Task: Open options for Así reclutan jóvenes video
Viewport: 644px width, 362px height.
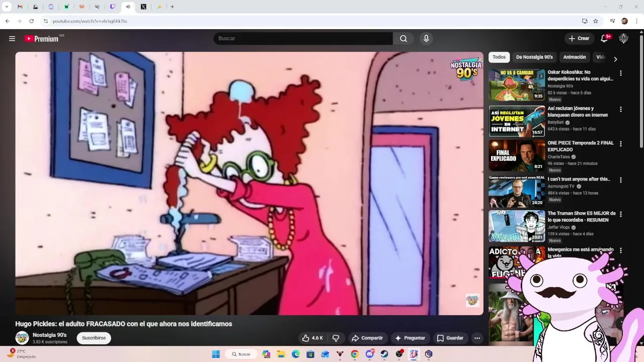Action: [620, 110]
